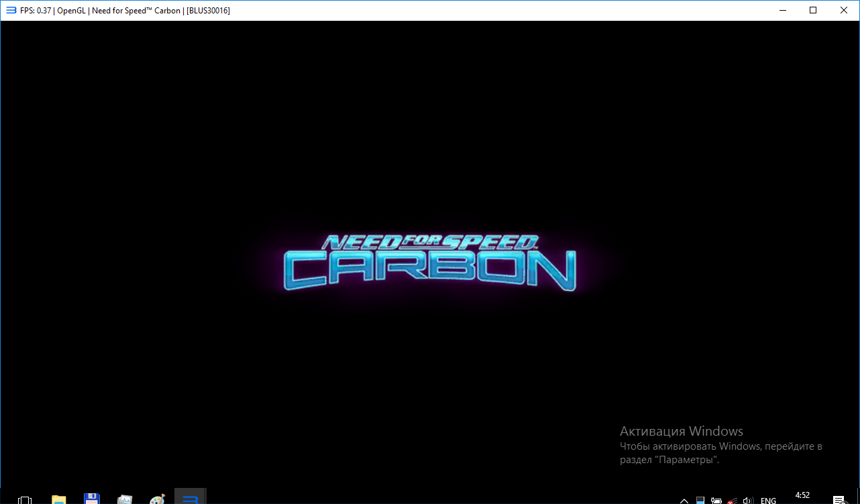This screenshot has width=860, height=504.
Task: Open Task View from the taskbar
Action: coord(25,499)
